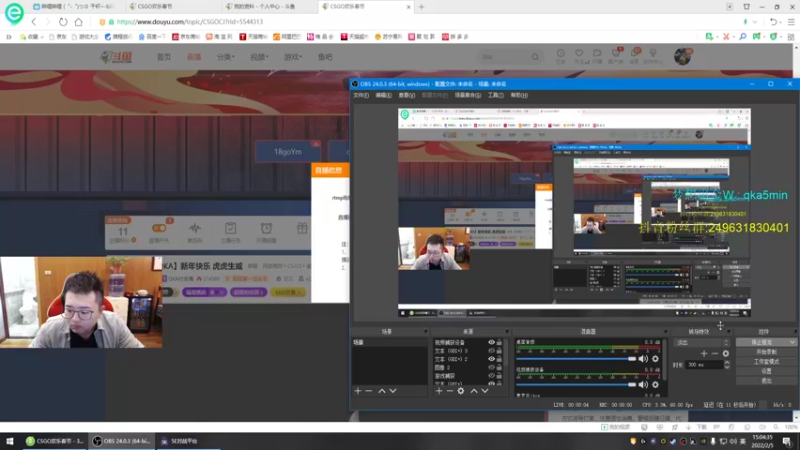Open the OBS Tools menu
Viewport: 800px width, 450px height.
pos(495,95)
